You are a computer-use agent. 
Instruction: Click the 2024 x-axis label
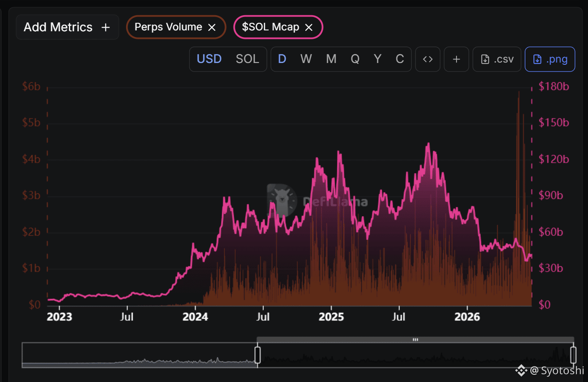(x=195, y=317)
